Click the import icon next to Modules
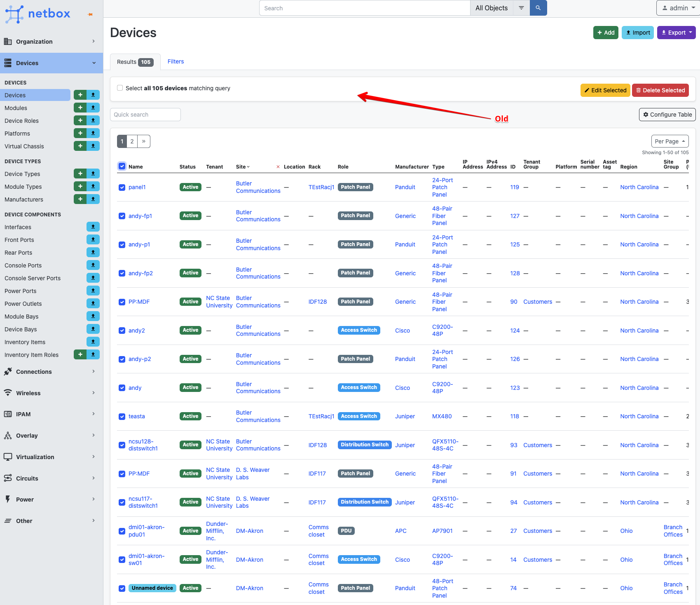The image size is (700, 605). [93, 108]
